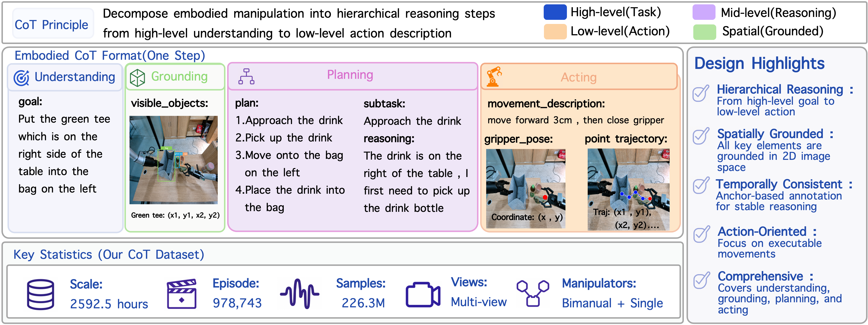Click the blue High-level(Task) swatch

click(555, 12)
